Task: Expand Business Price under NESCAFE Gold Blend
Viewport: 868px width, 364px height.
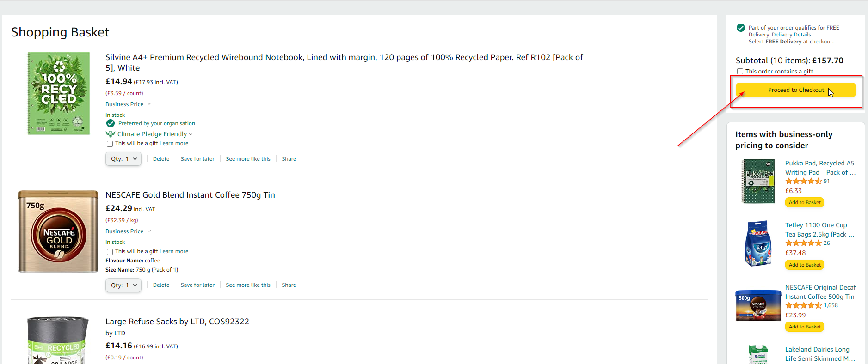Action: click(128, 231)
